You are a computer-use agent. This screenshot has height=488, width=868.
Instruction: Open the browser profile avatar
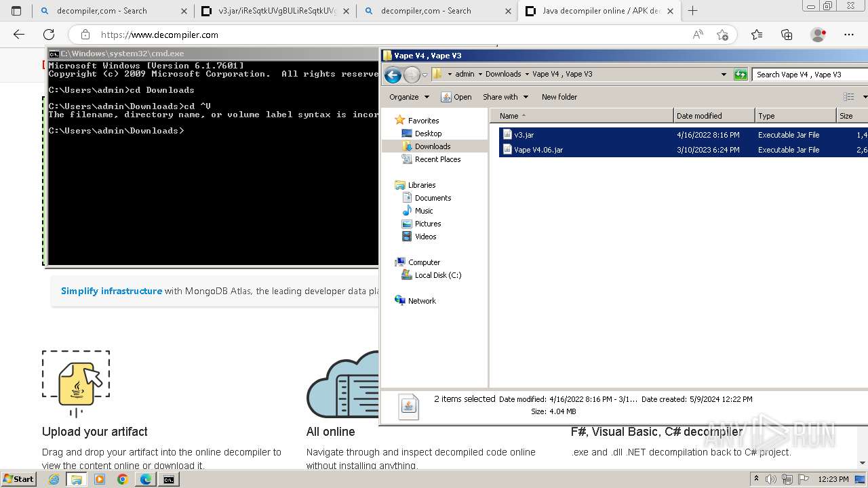(x=818, y=35)
